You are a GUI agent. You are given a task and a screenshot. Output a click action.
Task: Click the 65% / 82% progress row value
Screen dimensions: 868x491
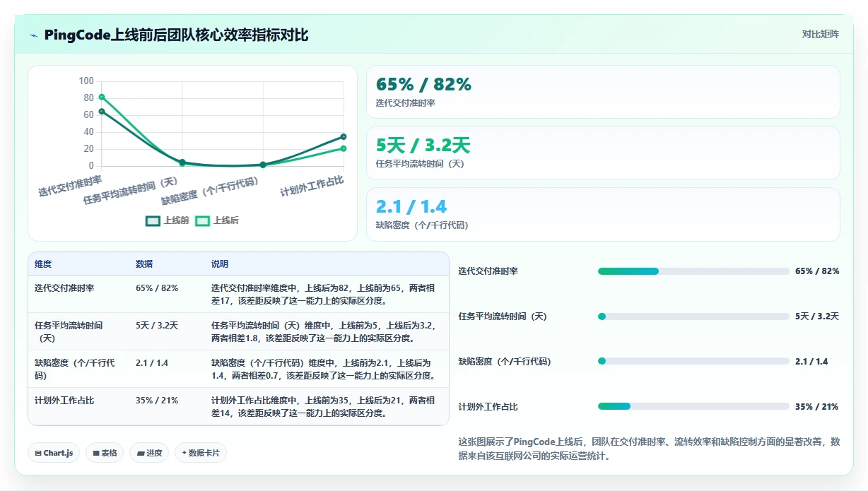click(817, 271)
